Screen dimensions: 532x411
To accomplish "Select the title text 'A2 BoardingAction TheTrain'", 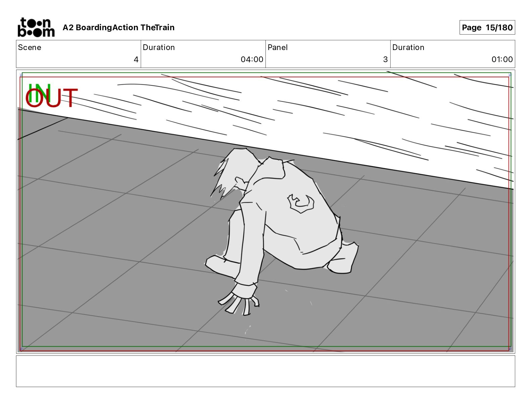I will [119, 28].
